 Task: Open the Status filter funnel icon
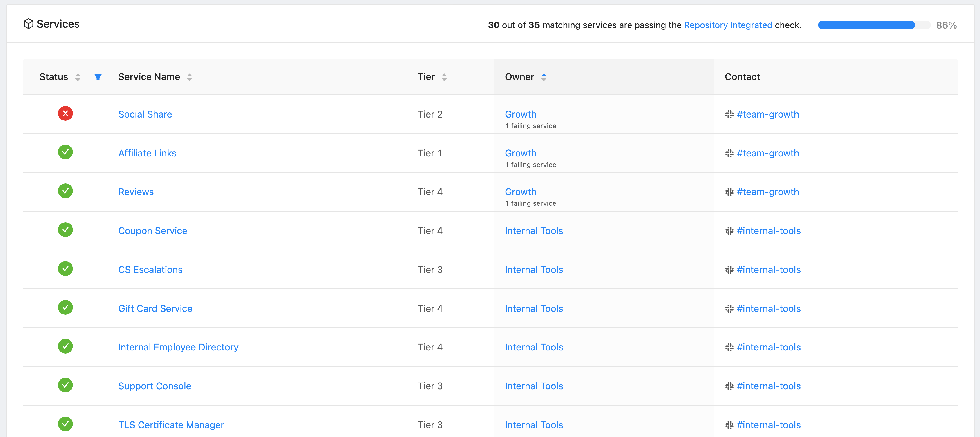98,77
